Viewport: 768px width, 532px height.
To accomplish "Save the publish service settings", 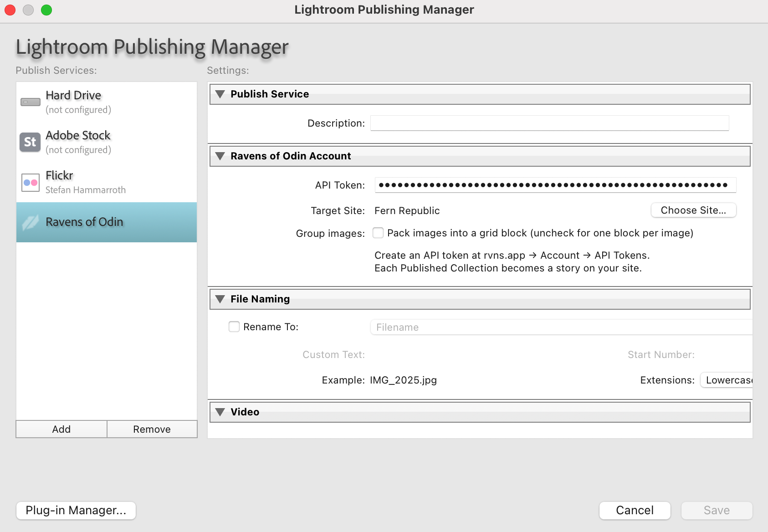I will tap(716, 510).
